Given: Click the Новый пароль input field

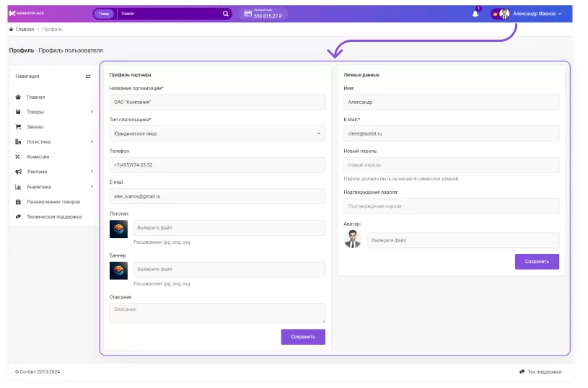Looking at the screenshot, I should (452, 165).
